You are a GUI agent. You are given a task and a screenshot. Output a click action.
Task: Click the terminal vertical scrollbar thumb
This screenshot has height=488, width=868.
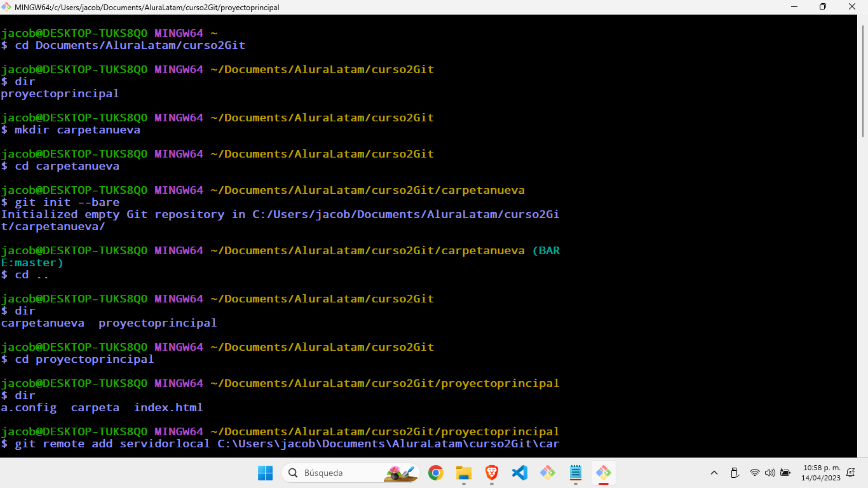[x=863, y=81]
